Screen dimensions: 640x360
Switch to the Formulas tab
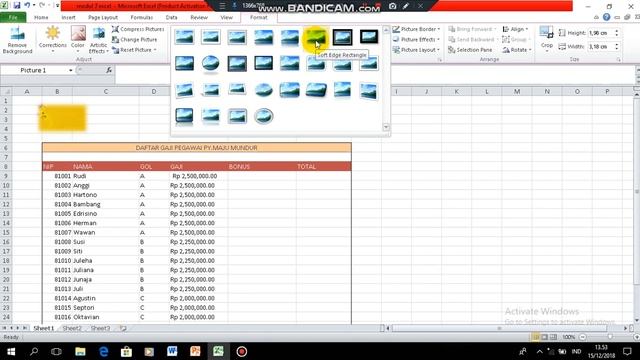[x=141, y=18]
